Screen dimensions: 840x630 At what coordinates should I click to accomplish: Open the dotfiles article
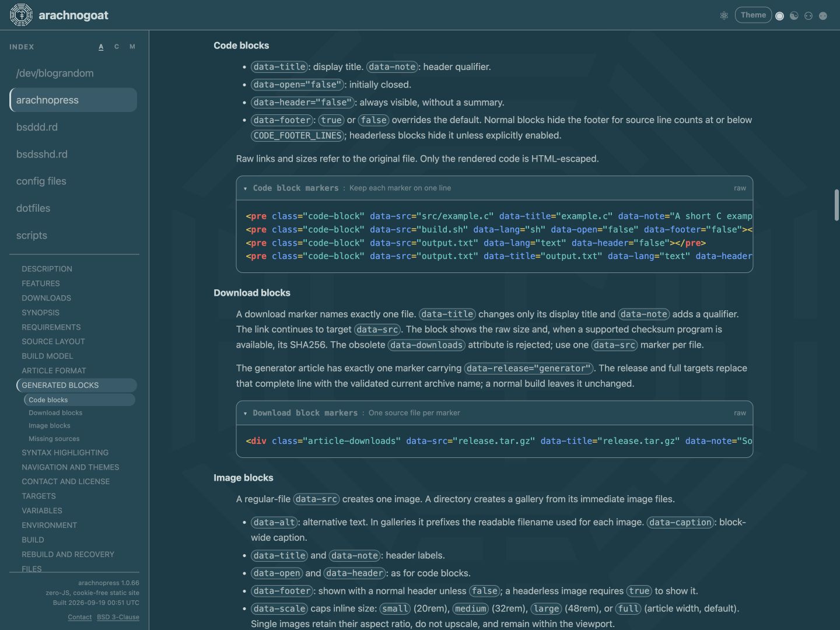click(73, 208)
